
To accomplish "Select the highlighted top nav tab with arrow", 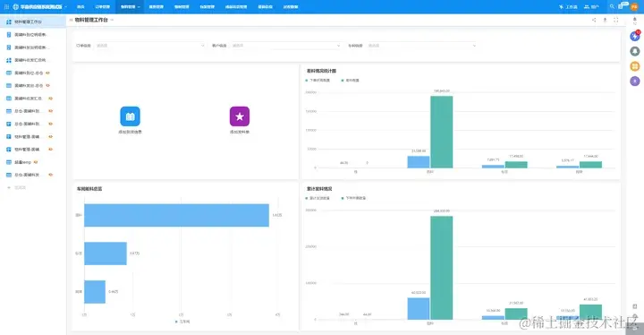I will point(131,6).
